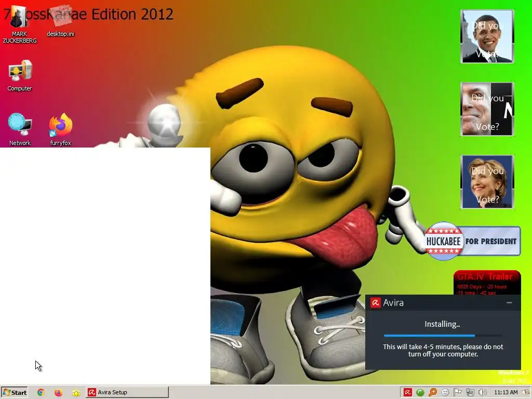
Task: Click the orange magnifier tray icon
Action: click(x=433, y=393)
